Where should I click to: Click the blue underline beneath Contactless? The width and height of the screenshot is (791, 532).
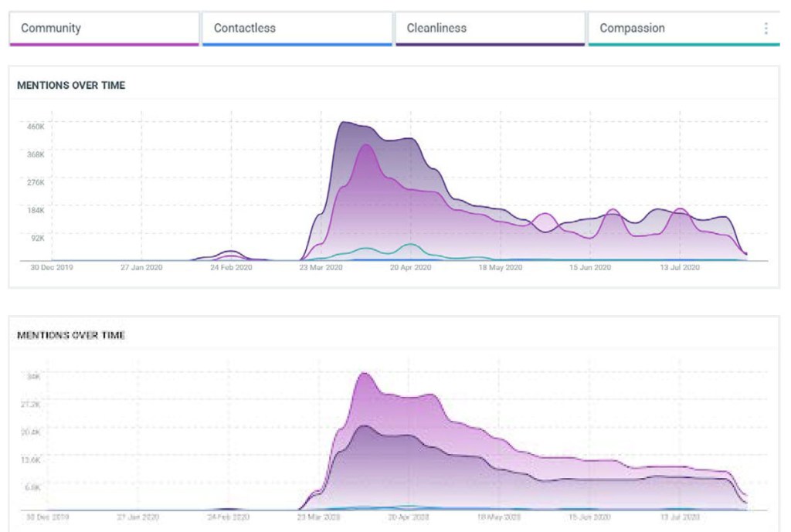click(x=297, y=45)
